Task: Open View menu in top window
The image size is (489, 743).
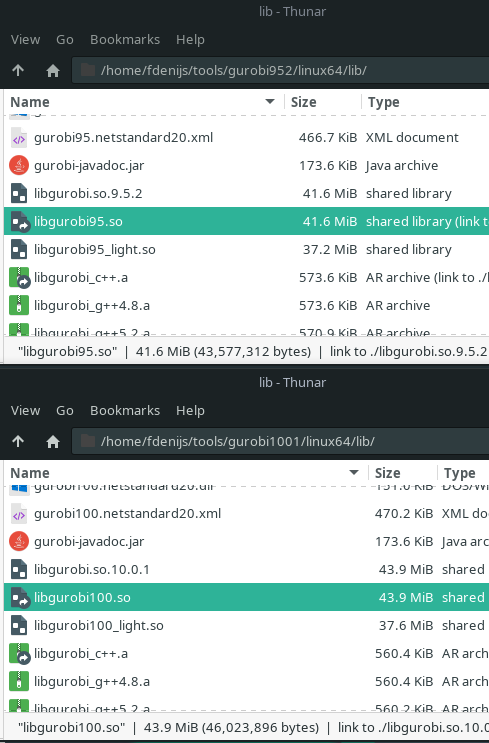Action: coord(26,39)
